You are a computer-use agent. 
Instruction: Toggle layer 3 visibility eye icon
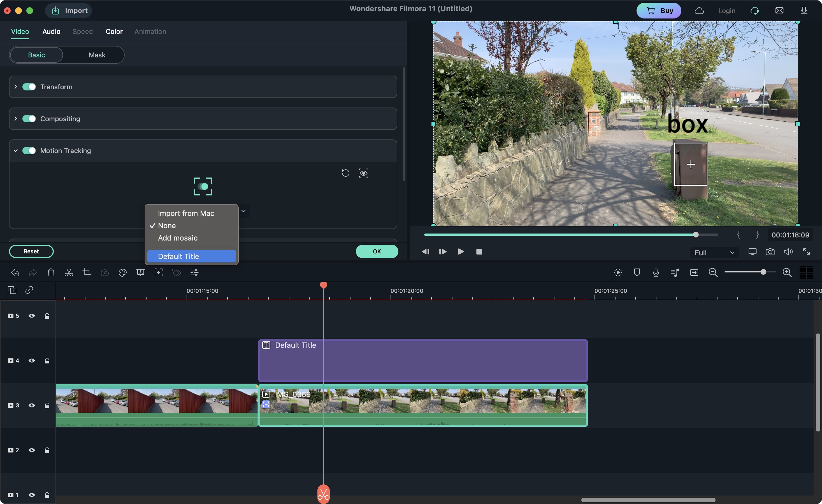[32, 405]
